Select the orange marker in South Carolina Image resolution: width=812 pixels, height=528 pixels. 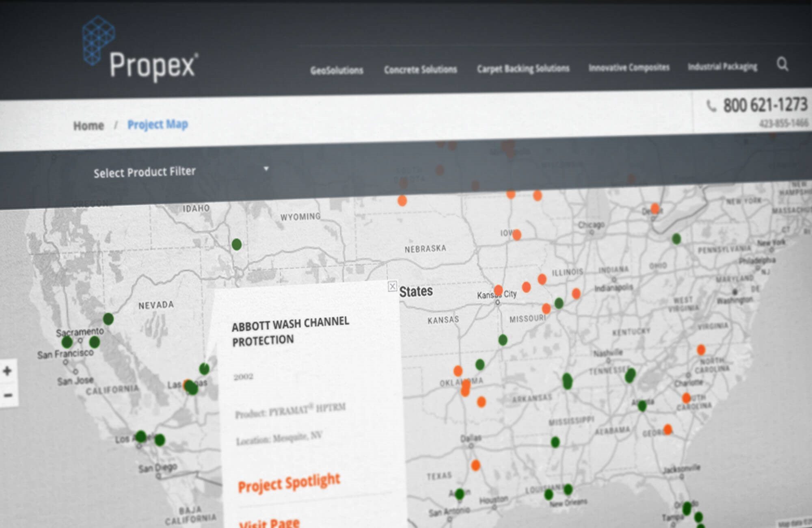(x=686, y=398)
